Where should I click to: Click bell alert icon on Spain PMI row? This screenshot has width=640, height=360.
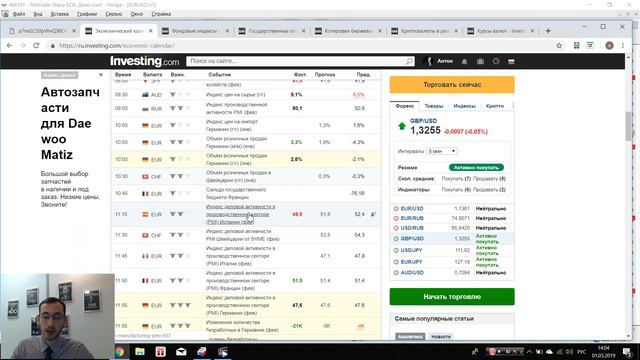click(373, 214)
